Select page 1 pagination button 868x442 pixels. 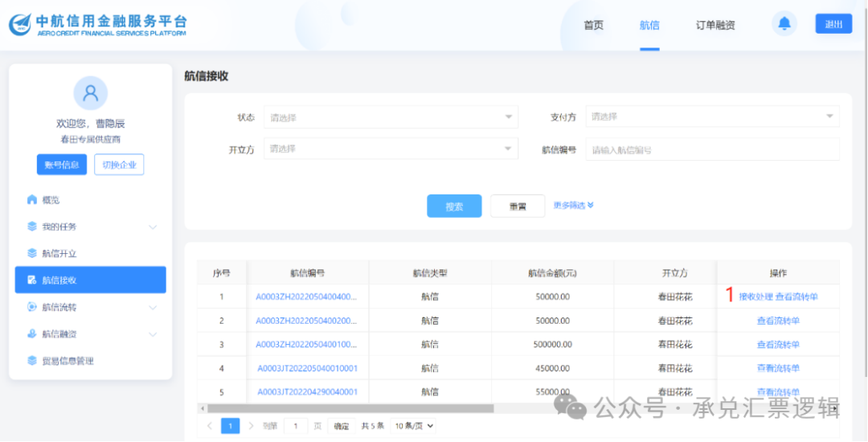[x=231, y=426]
